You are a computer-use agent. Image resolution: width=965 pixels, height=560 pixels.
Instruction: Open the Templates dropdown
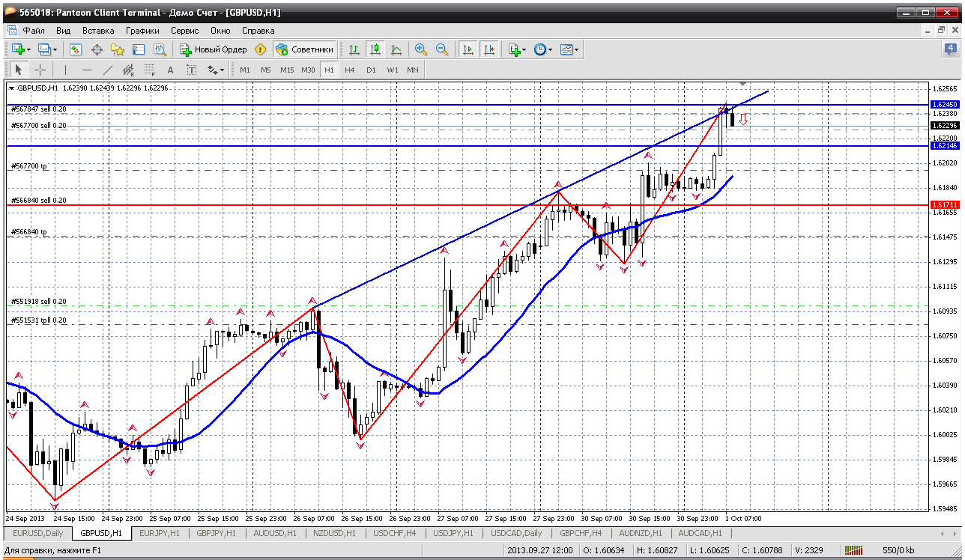click(x=569, y=49)
